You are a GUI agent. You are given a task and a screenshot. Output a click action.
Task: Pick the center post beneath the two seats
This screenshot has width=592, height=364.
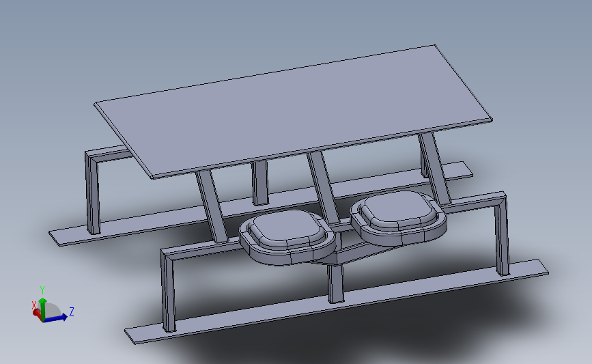pos(336,284)
